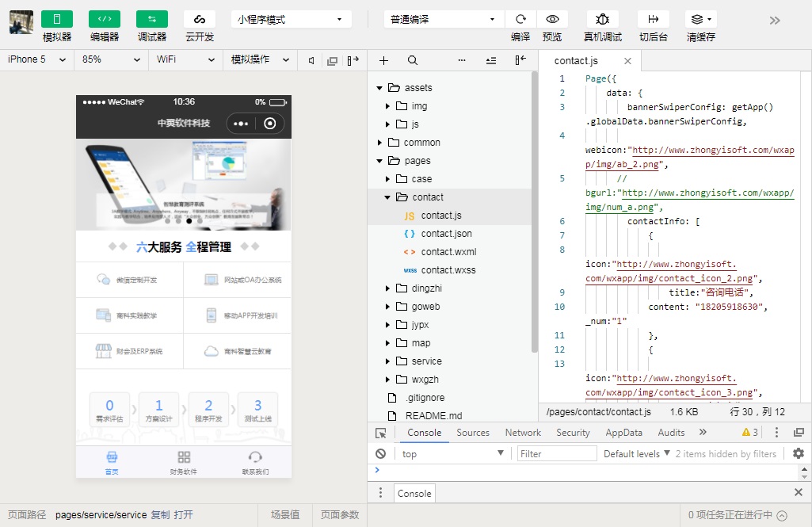Click the 预览 preview eye icon
This screenshot has height=527, width=812.
[x=552, y=19]
